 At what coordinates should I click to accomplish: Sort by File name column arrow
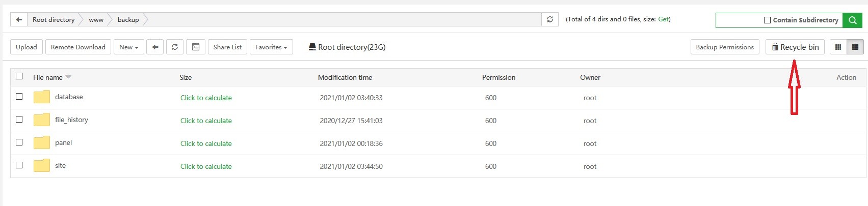point(68,77)
